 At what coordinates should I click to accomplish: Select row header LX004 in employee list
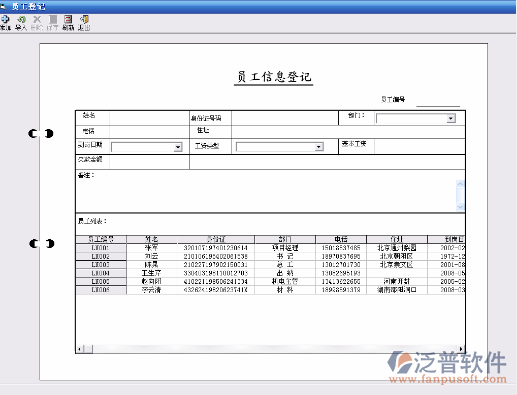click(101, 273)
